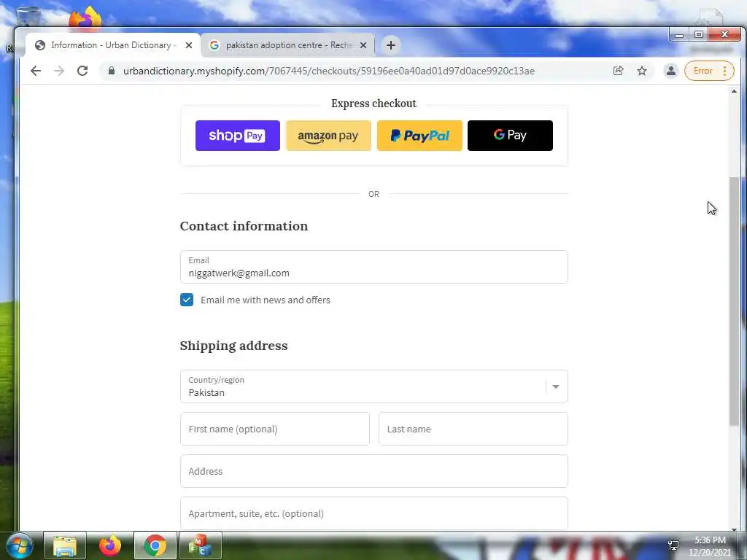The height and width of the screenshot is (560, 747).
Task: Reload the checkout page
Action: point(82,71)
